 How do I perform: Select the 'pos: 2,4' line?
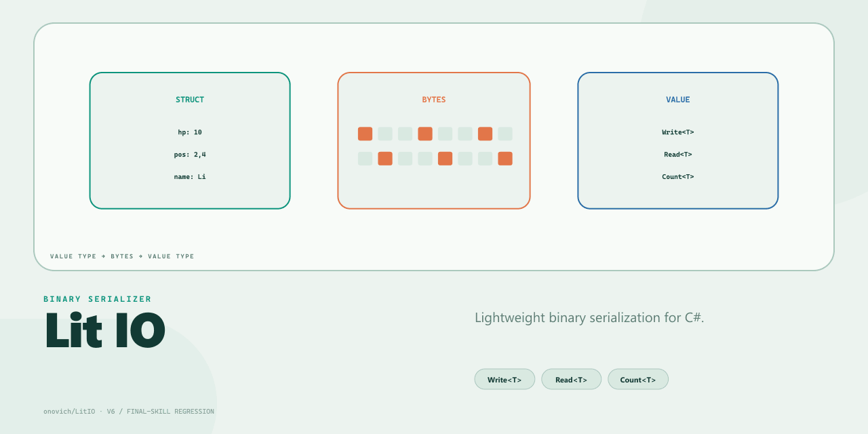tap(190, 155)
